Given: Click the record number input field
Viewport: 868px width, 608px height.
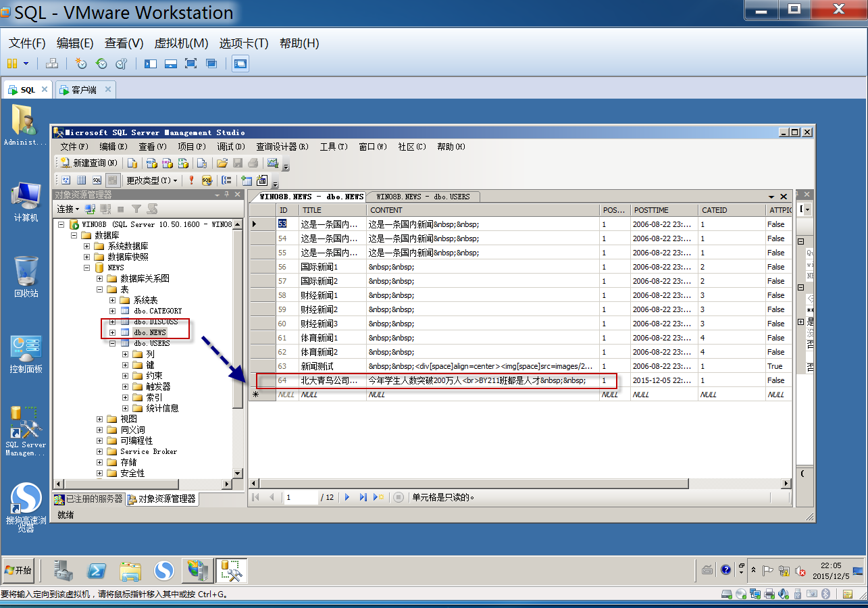Looking at the screenshot, I should click(x=301, y=497).
